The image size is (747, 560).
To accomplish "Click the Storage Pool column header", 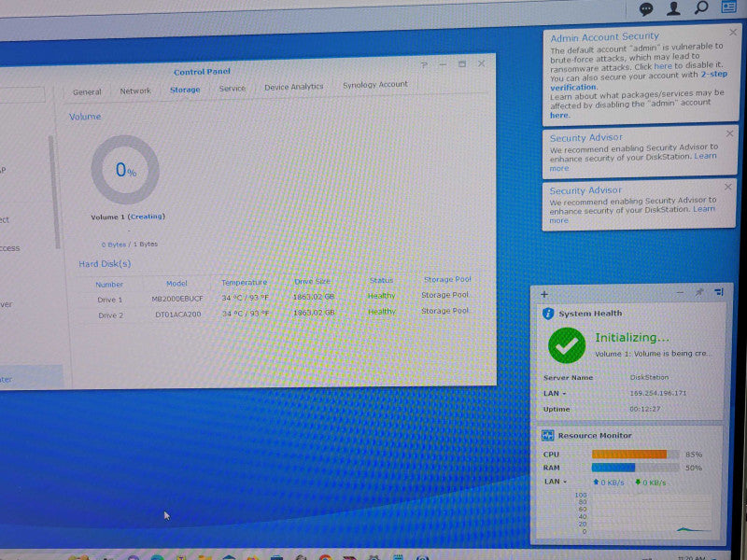I will coord(447,279).
